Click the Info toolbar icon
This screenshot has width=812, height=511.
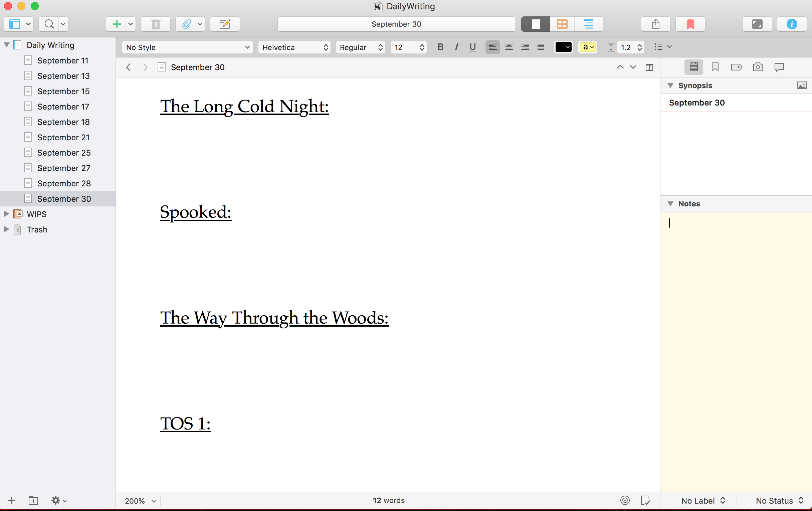[x=792, y=24]
